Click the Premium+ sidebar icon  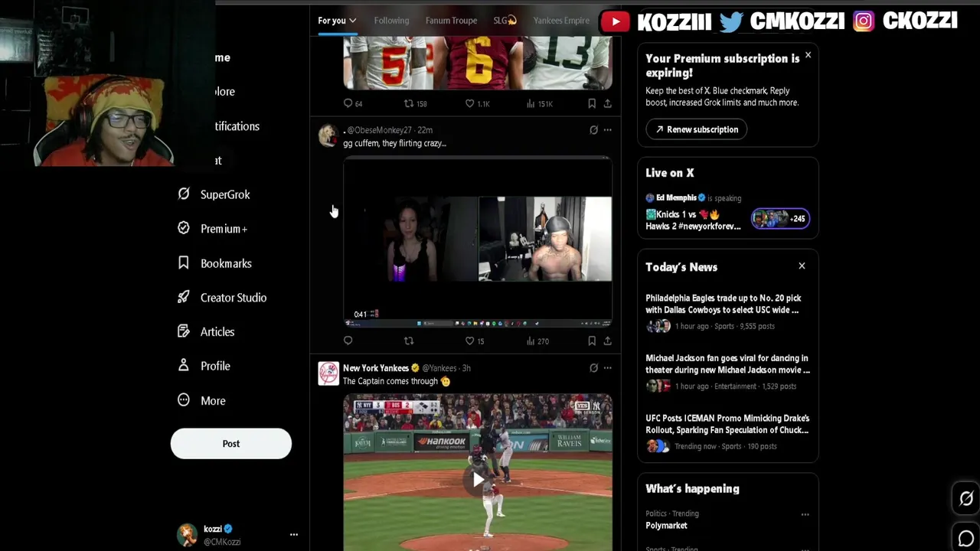(x=184, y=228)
